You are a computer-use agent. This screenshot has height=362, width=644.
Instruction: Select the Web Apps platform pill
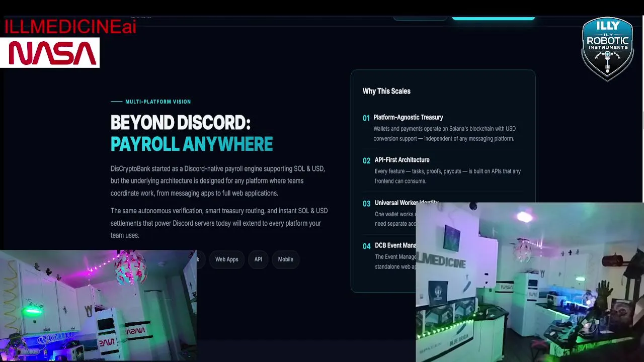point(226,259)
